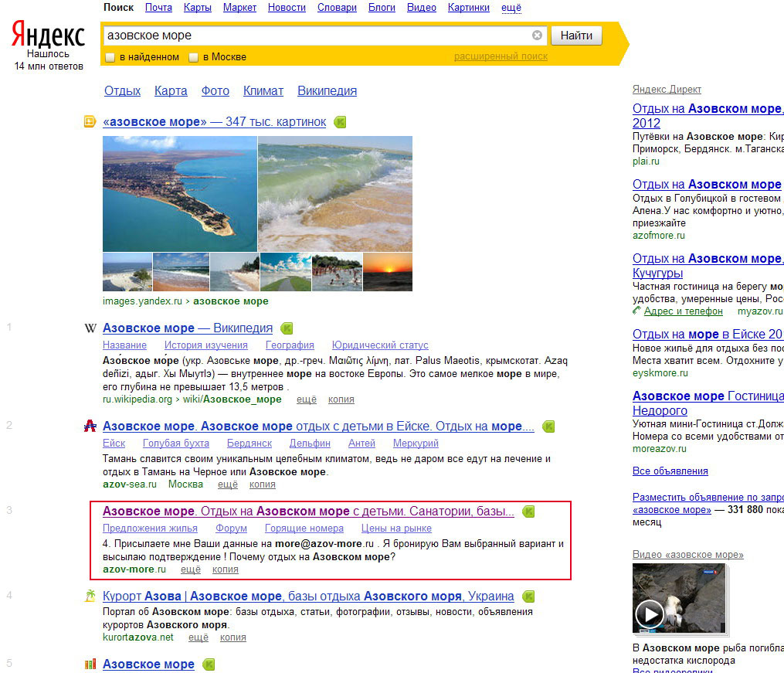
Task: Open Бердянск sitelink
Action: [x=249, y=443]
